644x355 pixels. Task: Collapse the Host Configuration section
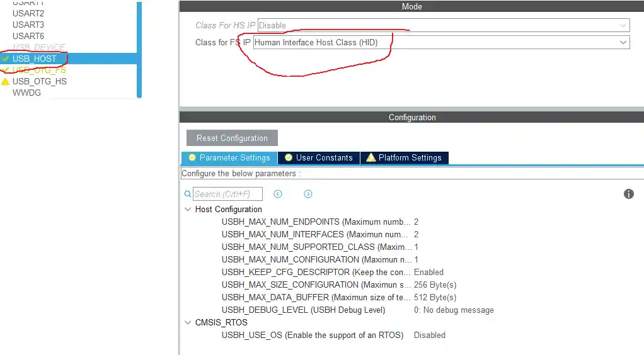click(x=188, y=209)
